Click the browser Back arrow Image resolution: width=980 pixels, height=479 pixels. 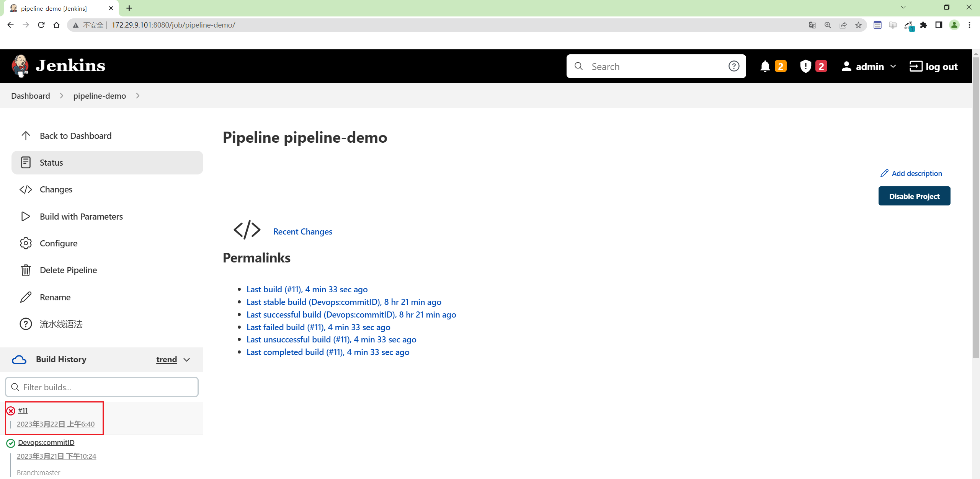tap(11, 25)
